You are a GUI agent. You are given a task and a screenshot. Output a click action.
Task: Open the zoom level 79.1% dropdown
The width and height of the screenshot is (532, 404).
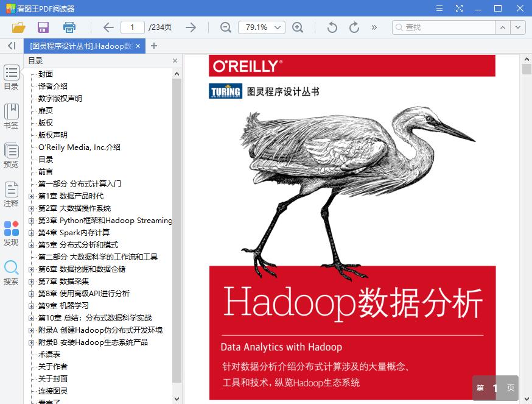coord(262,27)
